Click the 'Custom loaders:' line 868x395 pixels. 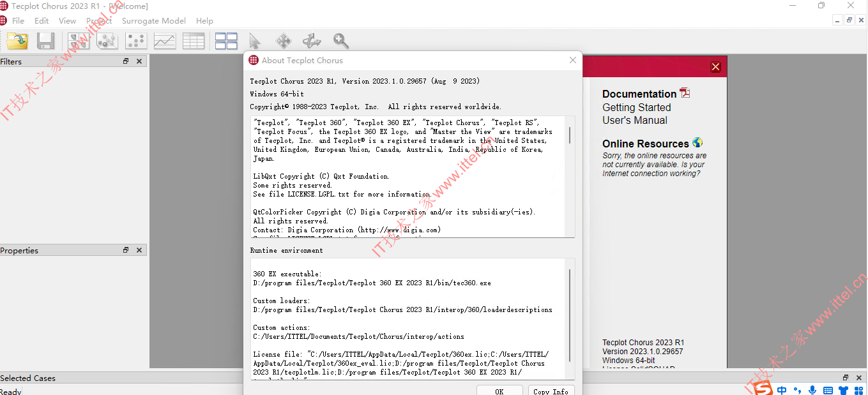(281, 301)
